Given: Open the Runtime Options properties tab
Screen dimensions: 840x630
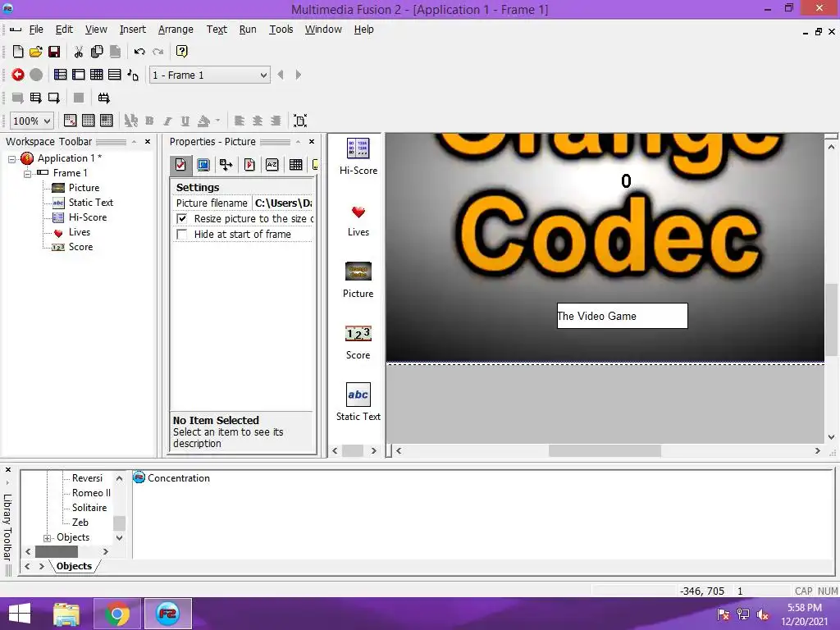Looking at the screenshot, I should (x=249, y=165).
